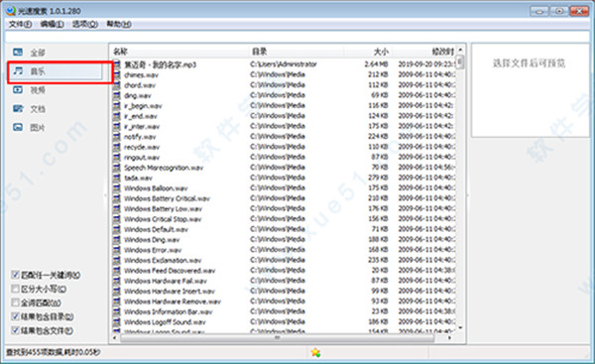Select the 图片 pictures category icon
Screen dimensions: 595x364
point(18,127)
